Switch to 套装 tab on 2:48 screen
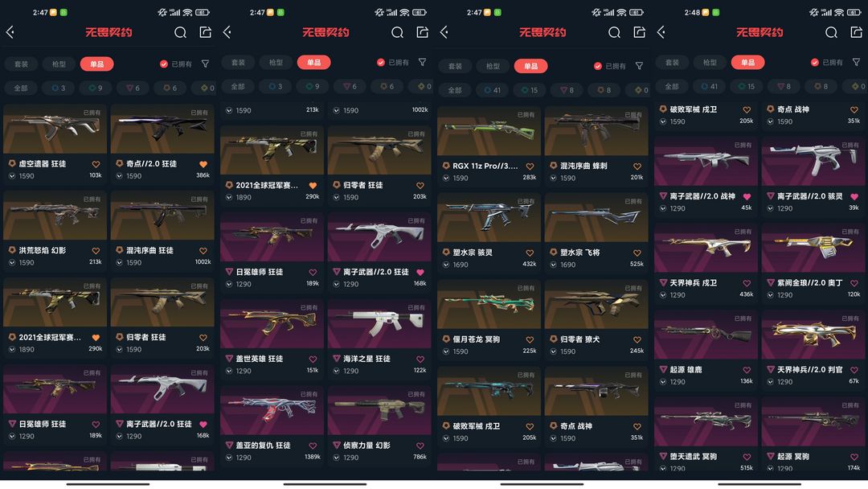This screenshot has height=489, width=868. click(672, 63)
